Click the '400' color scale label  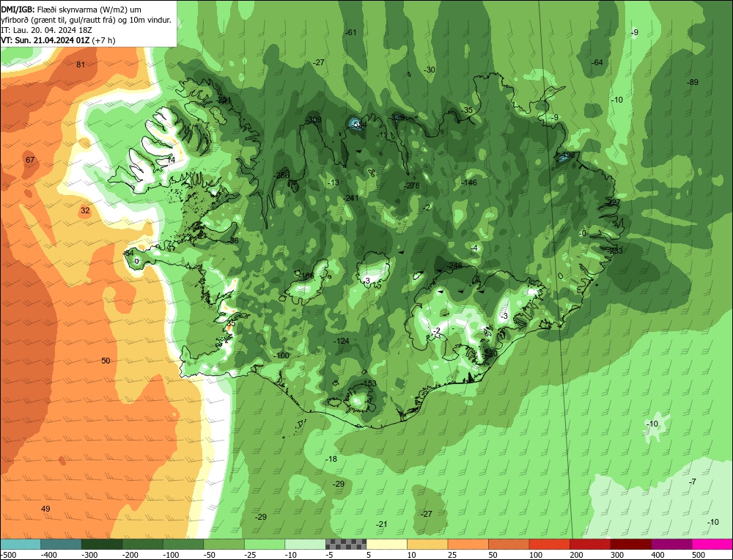pos(658,555)
